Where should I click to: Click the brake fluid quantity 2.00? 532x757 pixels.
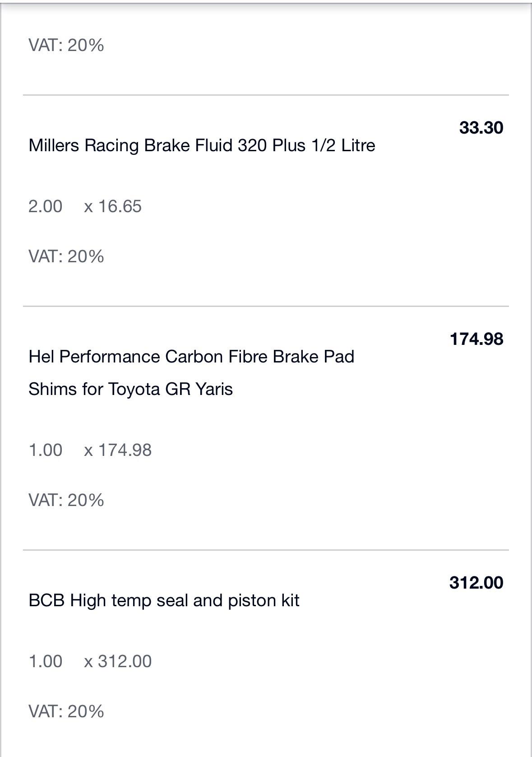point(46,206)
